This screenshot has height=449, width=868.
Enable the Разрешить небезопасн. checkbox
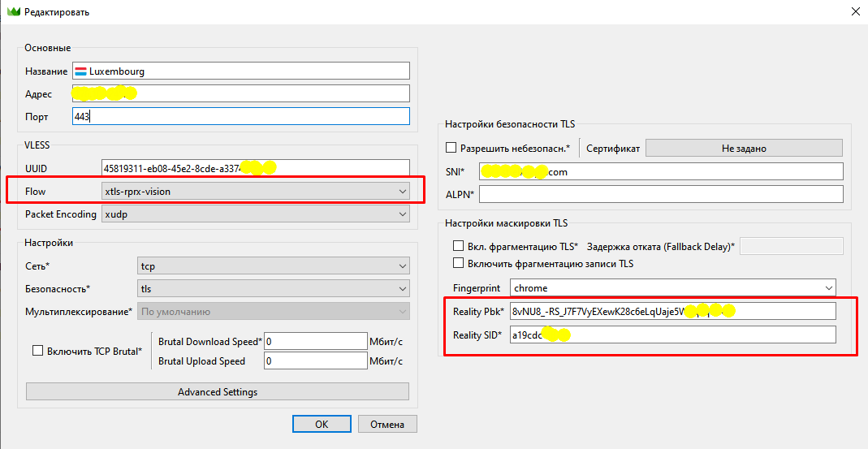point(451,149)
